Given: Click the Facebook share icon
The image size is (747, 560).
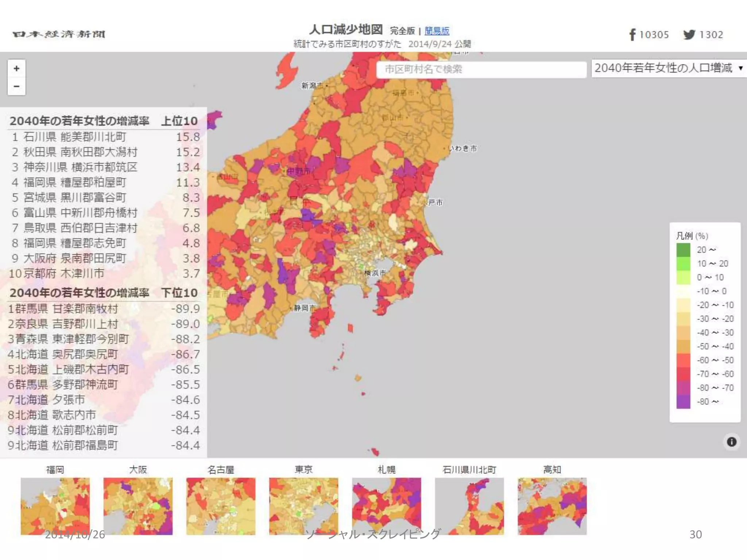Looking at the screenshot, I should [x=632, y=35].
